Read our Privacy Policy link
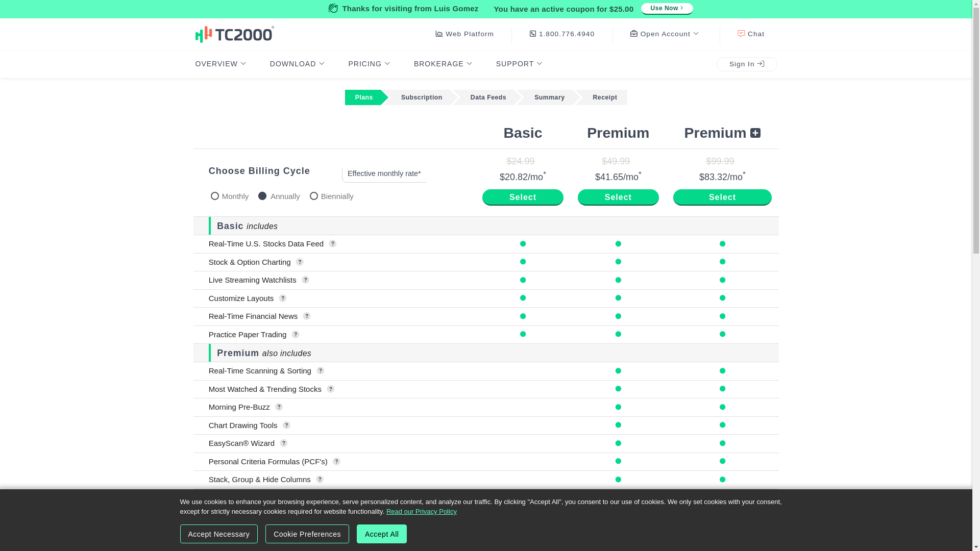The height and width of the screenshot is (551, 980). point(422,512)
